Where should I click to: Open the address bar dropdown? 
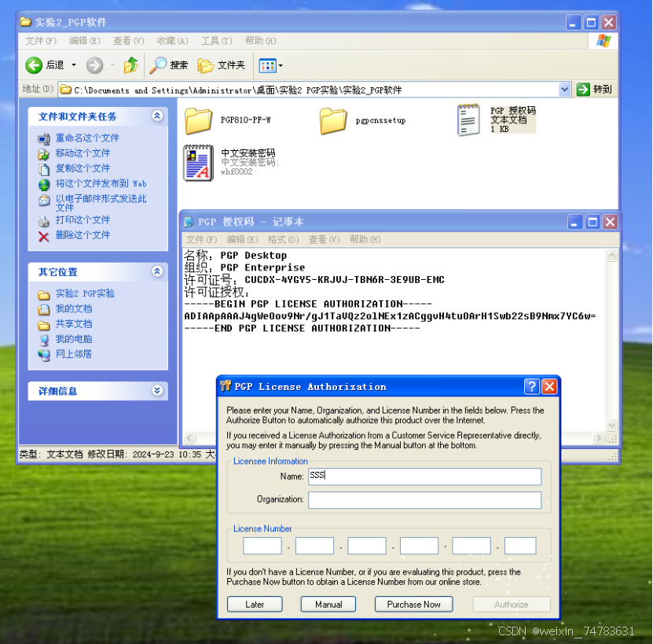pos(564,89)
